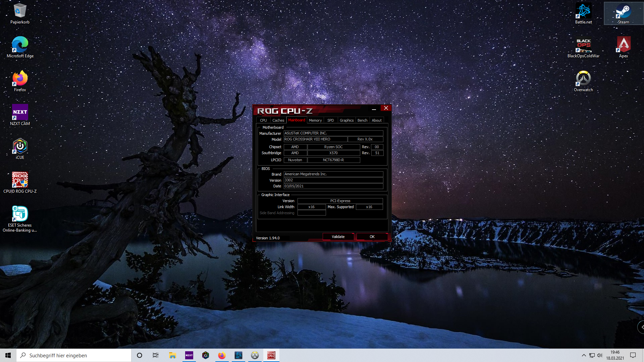
Task: Open File Explorer from the taskbar
Action: point(172,355)
